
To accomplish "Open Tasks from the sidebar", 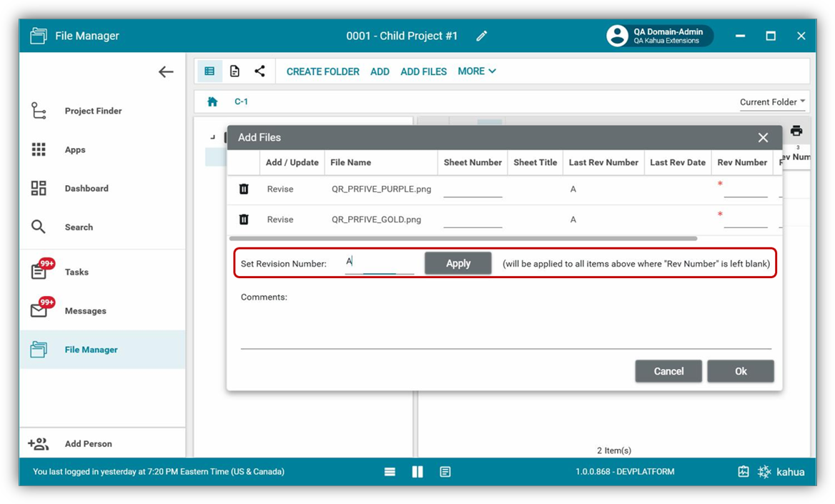I will (x=76, y=272).
